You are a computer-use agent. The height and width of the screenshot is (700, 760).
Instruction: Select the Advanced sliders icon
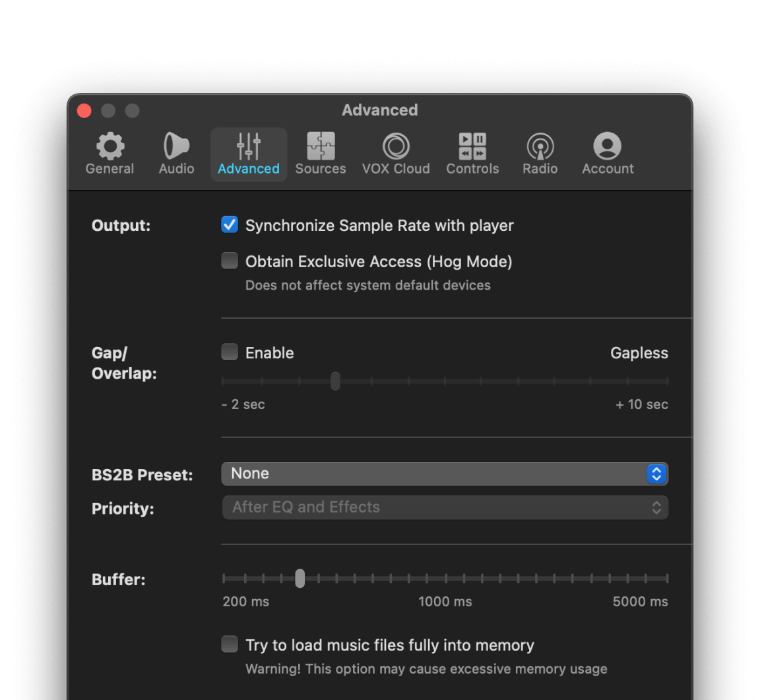[249, 146]
